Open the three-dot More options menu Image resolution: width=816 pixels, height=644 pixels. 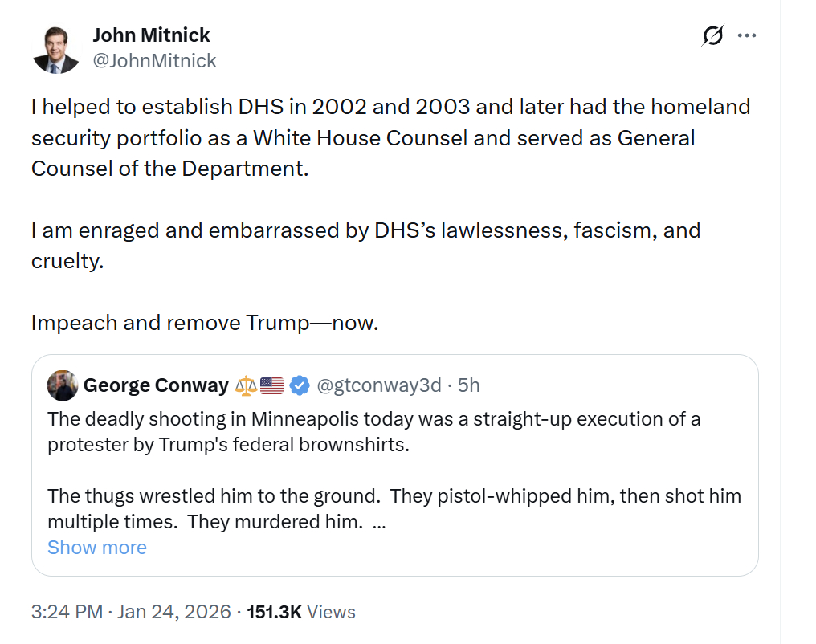[x=748, y=36]
